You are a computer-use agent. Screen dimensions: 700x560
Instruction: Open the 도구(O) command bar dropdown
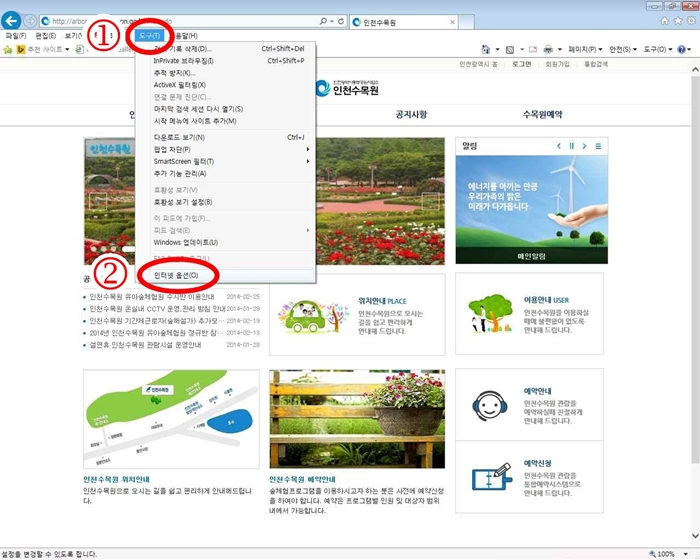click(x=658, y=49)
